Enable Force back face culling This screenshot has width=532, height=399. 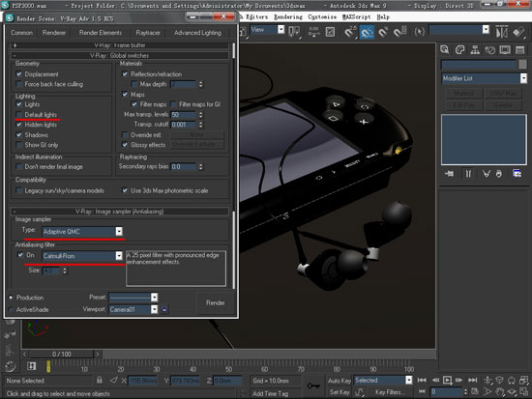19,84
